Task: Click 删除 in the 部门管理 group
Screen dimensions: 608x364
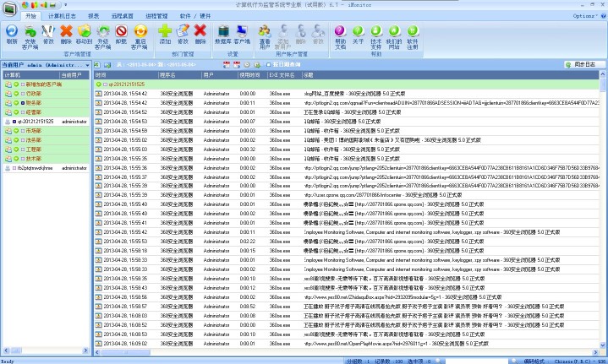Action: pyautogui.click(x=200, y=35)
